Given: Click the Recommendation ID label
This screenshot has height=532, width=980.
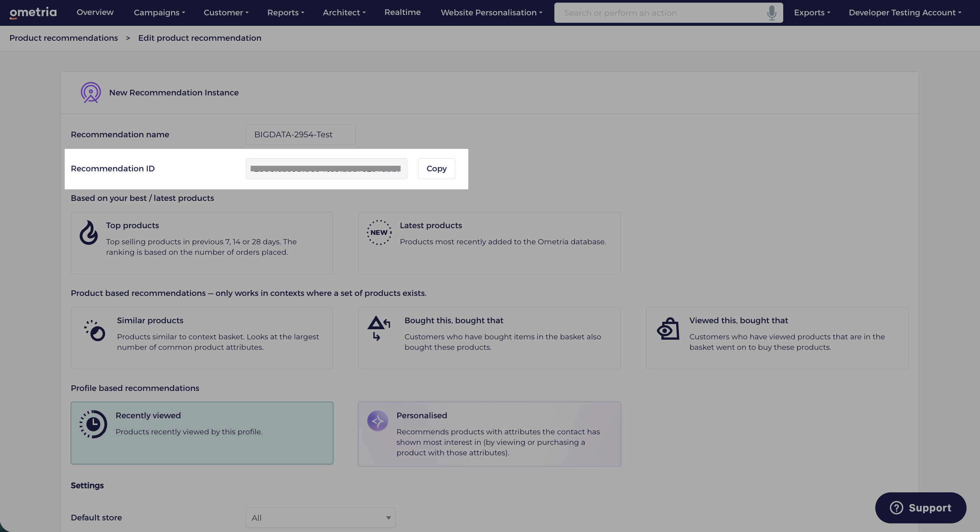Looking at the screenshot, I should 113,169.
